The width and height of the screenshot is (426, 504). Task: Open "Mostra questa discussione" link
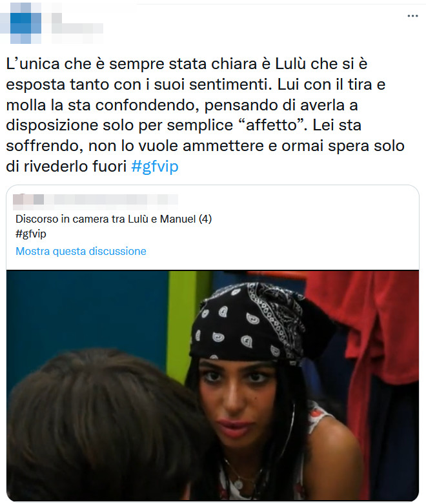[x=81, y=251]
